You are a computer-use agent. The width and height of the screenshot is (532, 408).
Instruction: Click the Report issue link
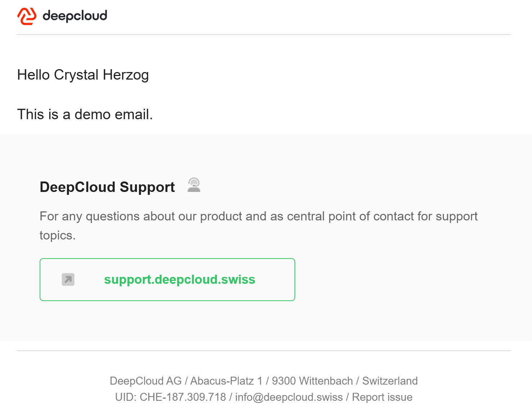tap(382, 397)
